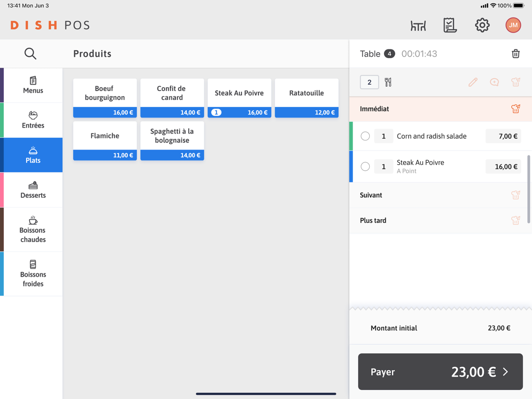Viewport: 532px width, 399px height.
Task: Open the Boissons chaudes category
Action: point(33,229)
